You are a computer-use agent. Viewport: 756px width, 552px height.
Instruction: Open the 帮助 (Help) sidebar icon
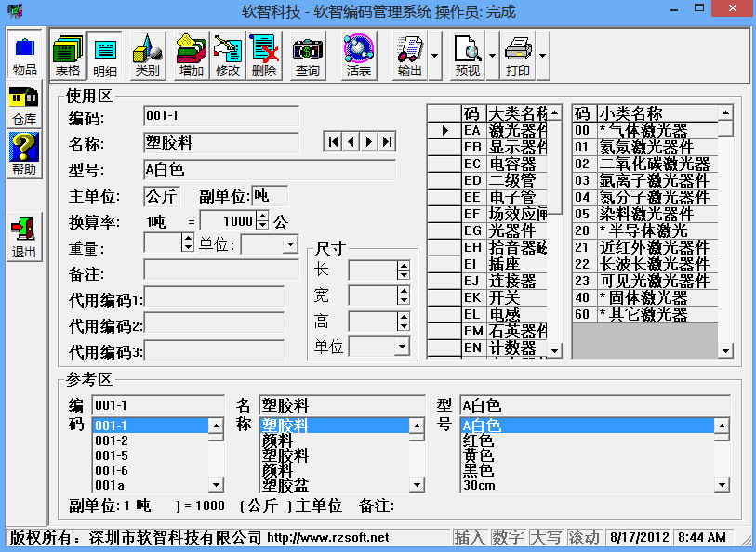[x=24, y=154]
